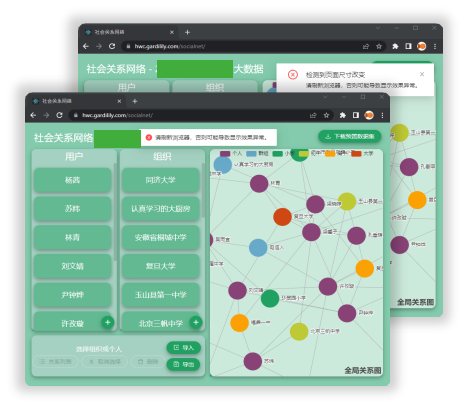Open share icon in front window address bar
Image resolution: width=467 pixels, height=409 pixels.
[x=313, y=115]
